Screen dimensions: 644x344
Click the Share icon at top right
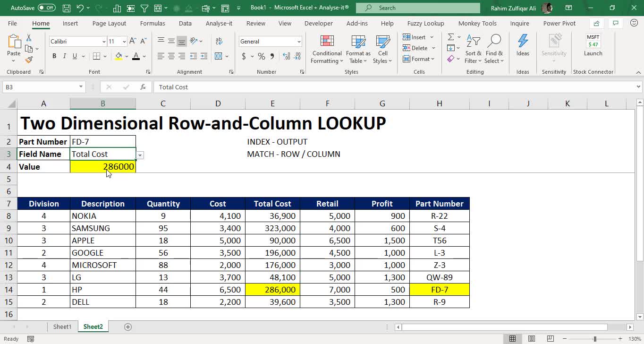[x=597, y=23]
